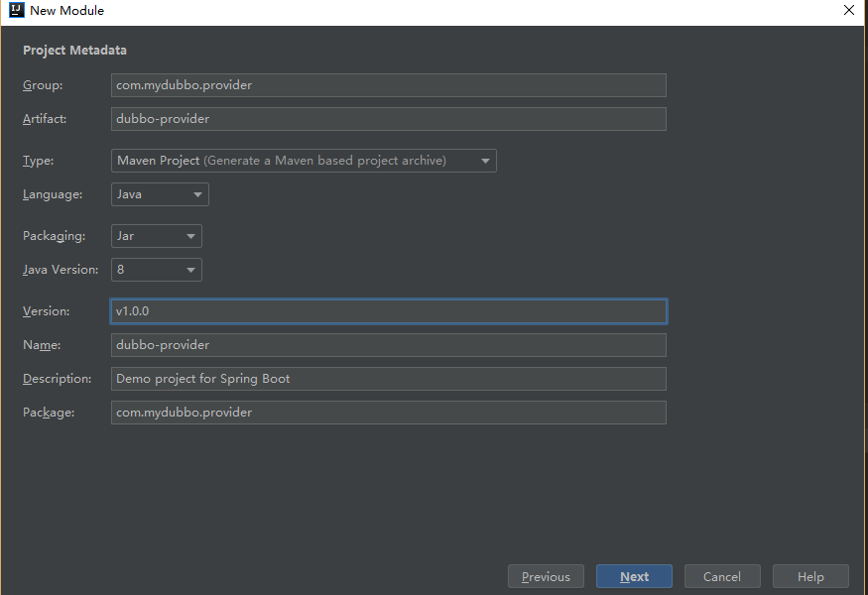
Task: Click the Project Metadata heading
Action: click(74, 50)
